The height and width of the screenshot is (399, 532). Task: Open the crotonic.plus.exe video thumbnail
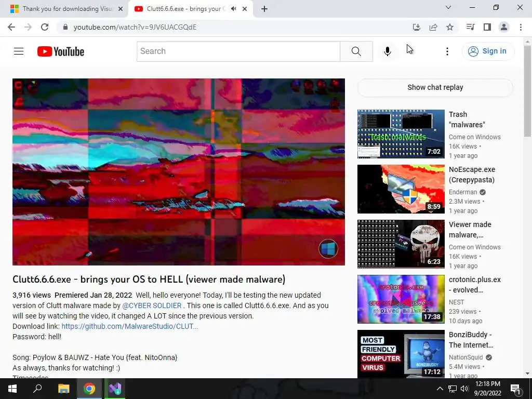tap(401, 299)
